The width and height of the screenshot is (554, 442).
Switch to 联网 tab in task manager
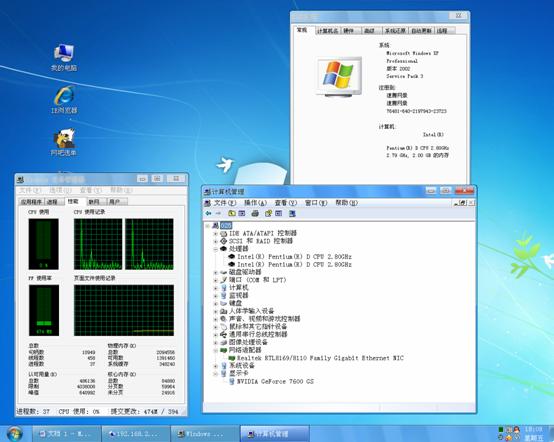tap(96, 202)
